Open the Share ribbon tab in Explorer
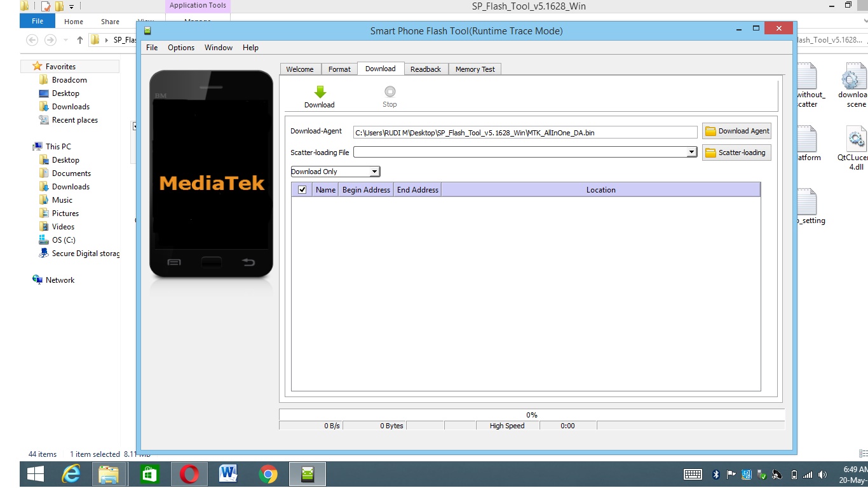 pos(110,22)
